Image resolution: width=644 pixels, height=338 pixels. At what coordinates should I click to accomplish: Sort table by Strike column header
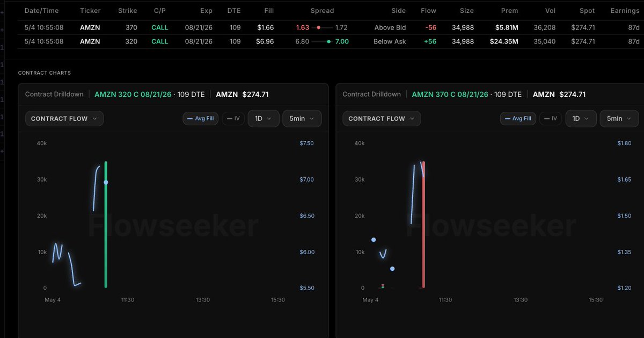click(x=128, y=11)
